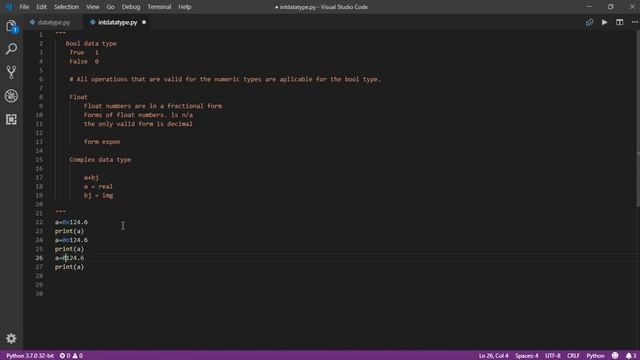Open the Debug view icon
The height and width of the screenshot is (360, 640).
[x=11, y=96]
